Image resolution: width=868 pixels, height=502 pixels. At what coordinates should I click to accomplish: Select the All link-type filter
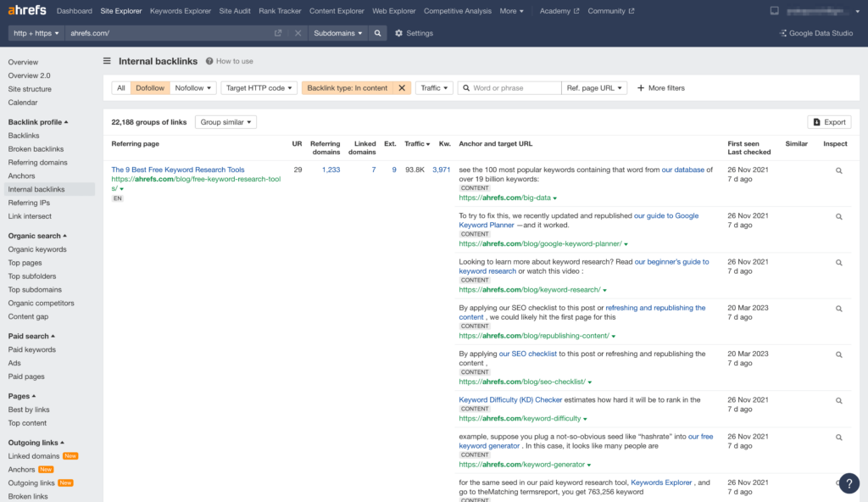tap(121, 88)
